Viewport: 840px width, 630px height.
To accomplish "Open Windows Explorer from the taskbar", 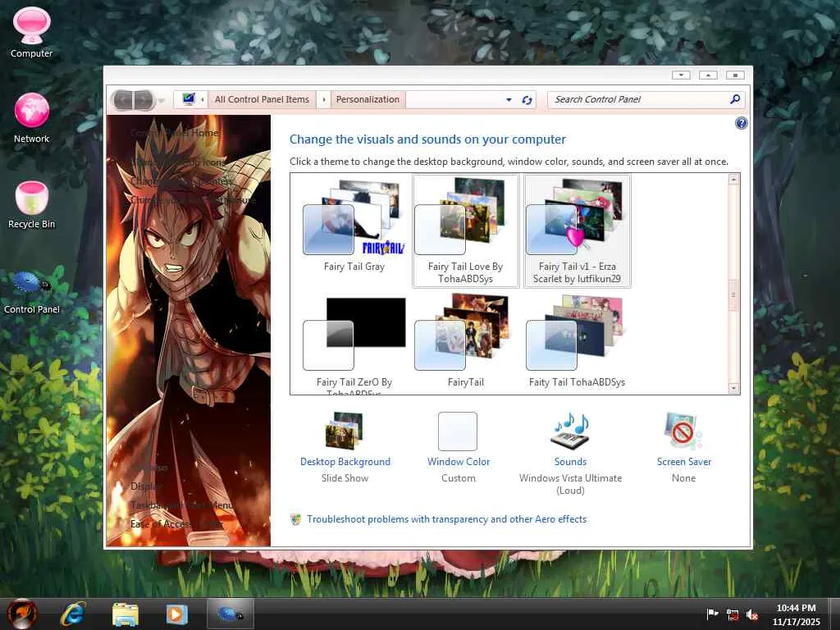I will [x=125, y=614].
